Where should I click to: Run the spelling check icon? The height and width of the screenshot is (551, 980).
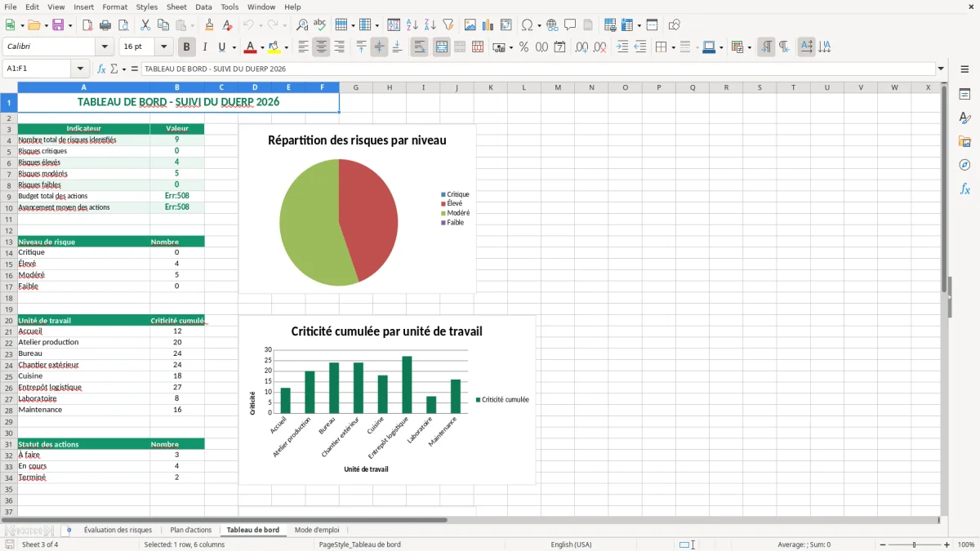[x=320, y=25]
